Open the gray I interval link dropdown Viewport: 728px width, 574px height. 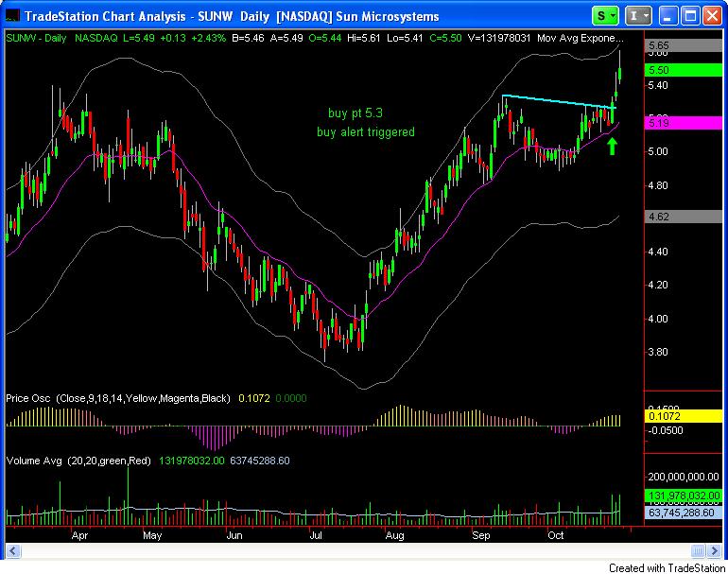[x=638, y=16]
